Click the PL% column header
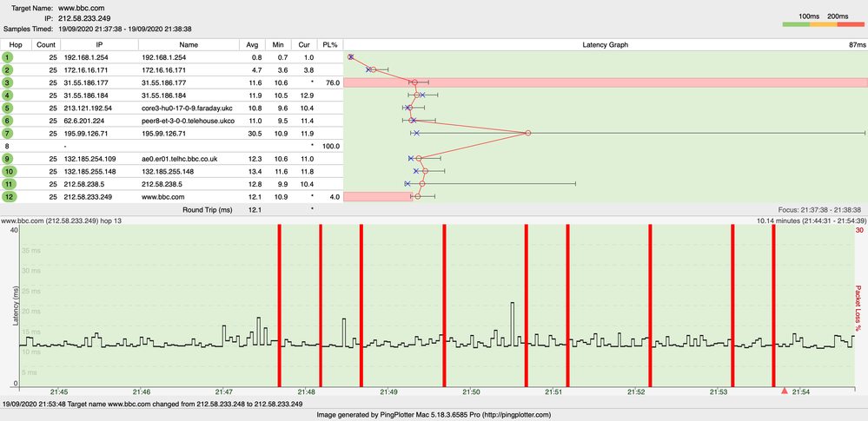Image resolution: width=868 pixels, height=421 pixels. [329, 43]
